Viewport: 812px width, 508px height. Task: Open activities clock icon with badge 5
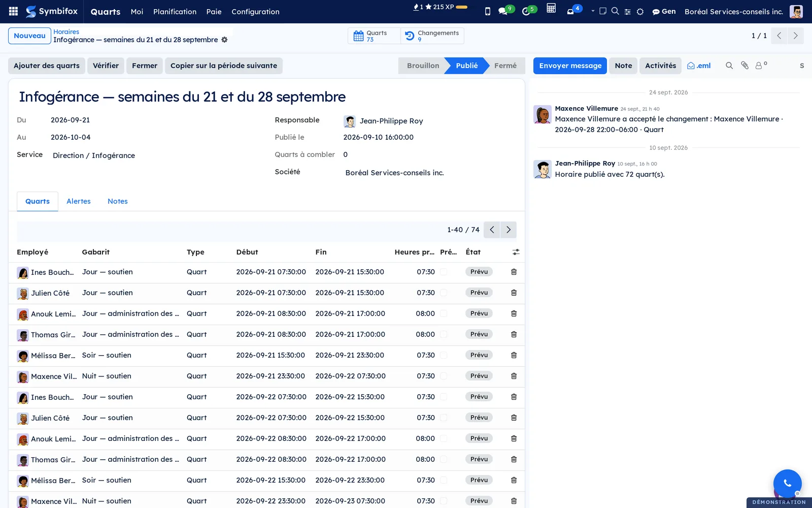pos(526,11)
